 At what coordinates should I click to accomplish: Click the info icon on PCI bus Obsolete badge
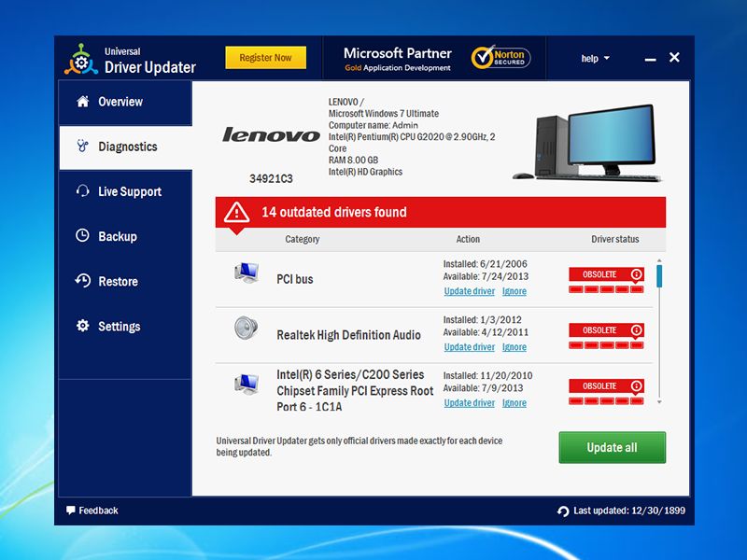(637, 274)
